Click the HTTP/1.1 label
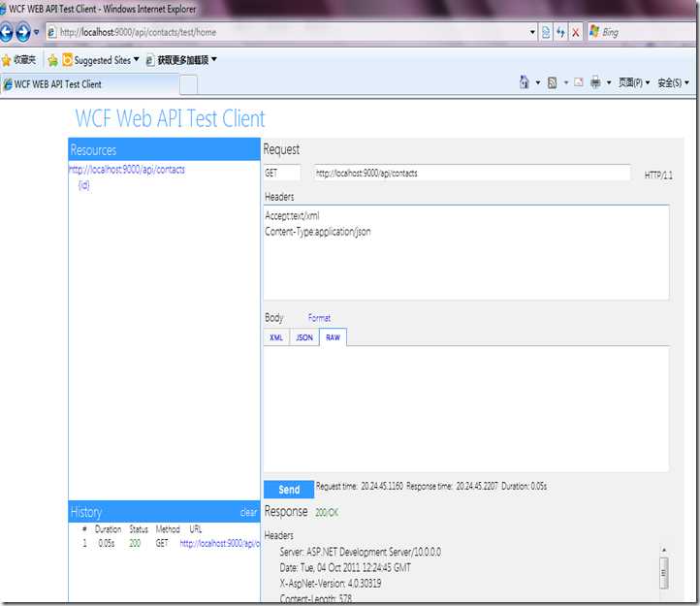 point(658,175)
